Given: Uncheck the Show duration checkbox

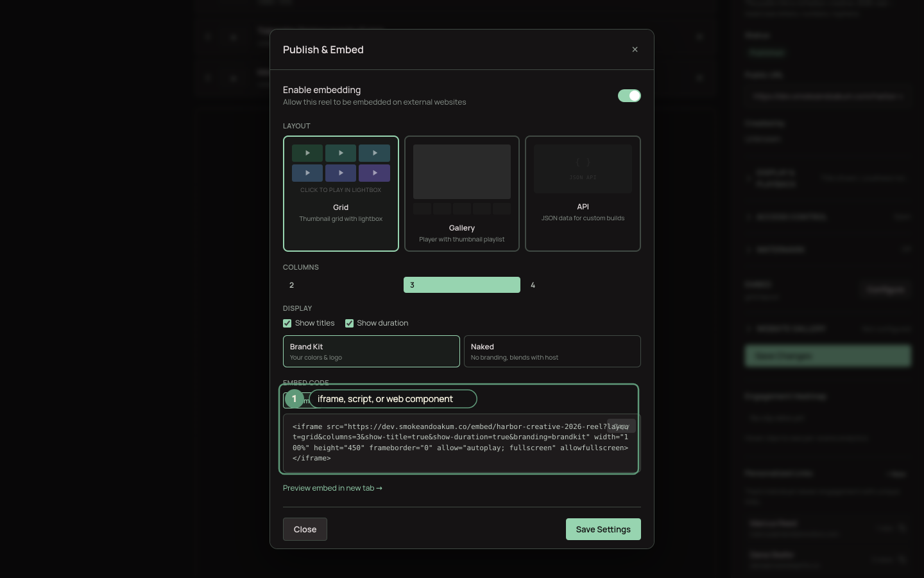Looking at the screenshot, I should tap(349, 323).
